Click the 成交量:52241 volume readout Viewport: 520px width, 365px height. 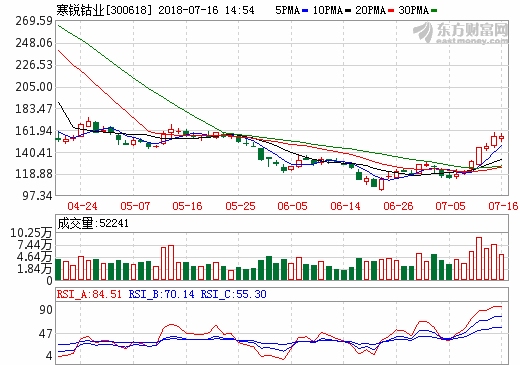(x=93, y=223)
